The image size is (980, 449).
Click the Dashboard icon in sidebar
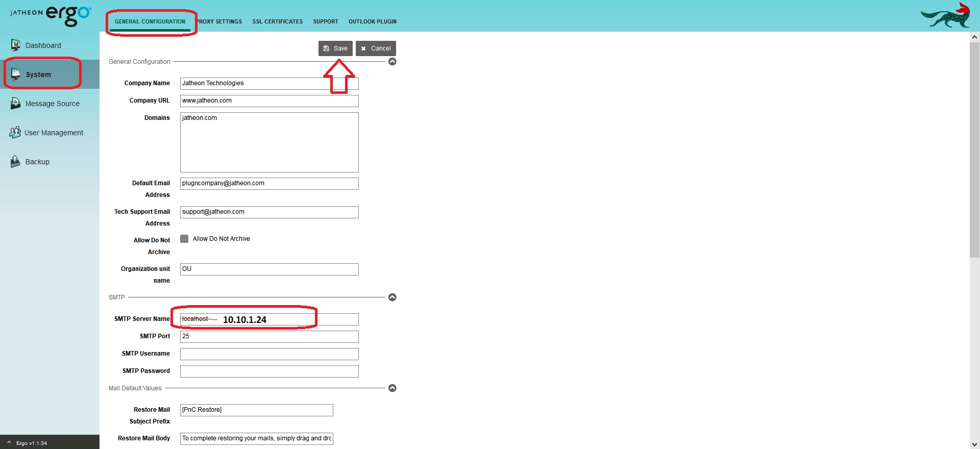coord(16,45)
